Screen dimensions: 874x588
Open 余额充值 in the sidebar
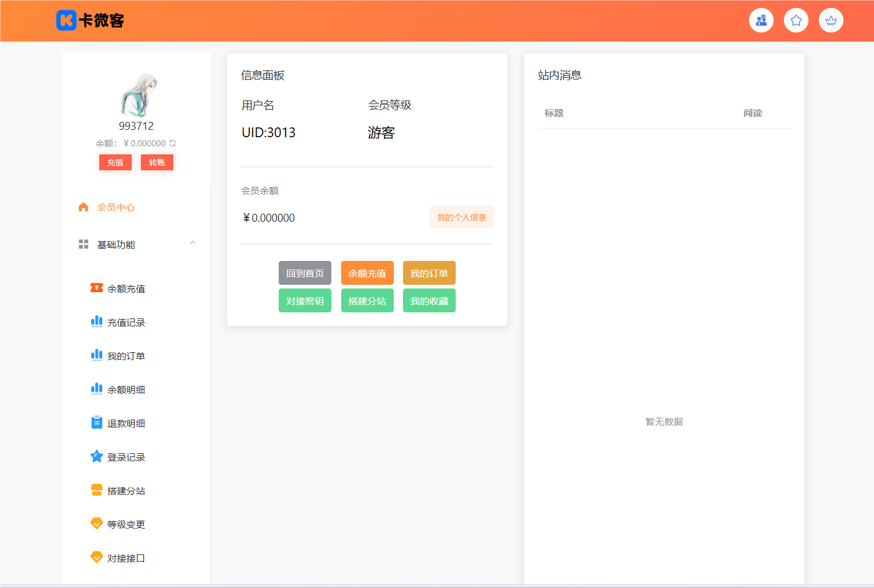[126, 288]
